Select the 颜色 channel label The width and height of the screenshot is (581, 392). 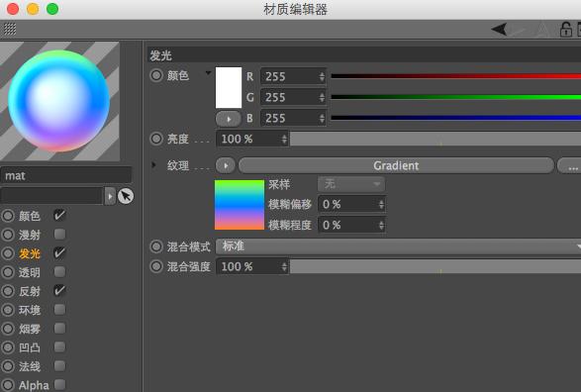point(30,216)
